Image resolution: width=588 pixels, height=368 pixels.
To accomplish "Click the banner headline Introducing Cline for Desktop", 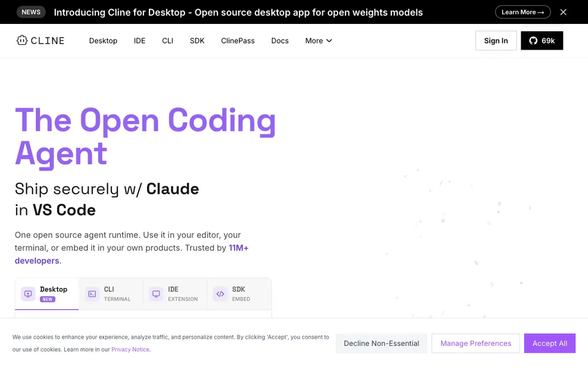I will point(238,12).
